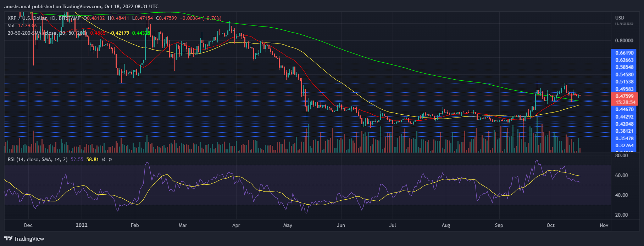The image size is (644, 246).
Task: Click the USD currency label on price axis
Action: point(620,18)
